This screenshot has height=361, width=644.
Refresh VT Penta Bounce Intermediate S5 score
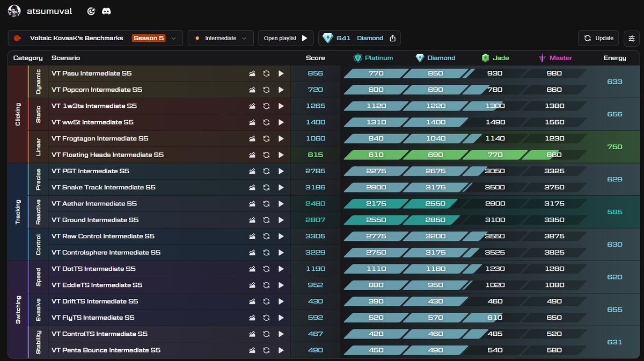pos(266,350)
